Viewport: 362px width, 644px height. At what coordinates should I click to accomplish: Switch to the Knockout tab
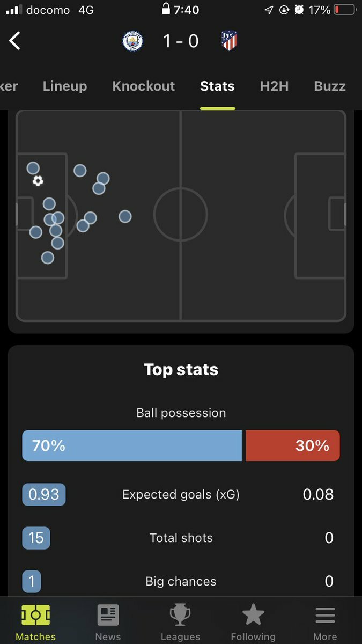click(144, 86)
